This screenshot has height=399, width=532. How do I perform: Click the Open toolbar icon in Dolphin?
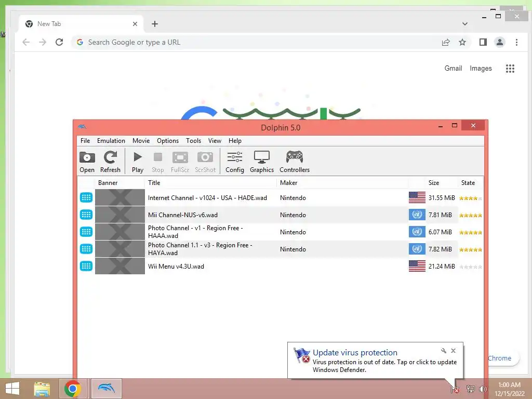click(87, 162)
